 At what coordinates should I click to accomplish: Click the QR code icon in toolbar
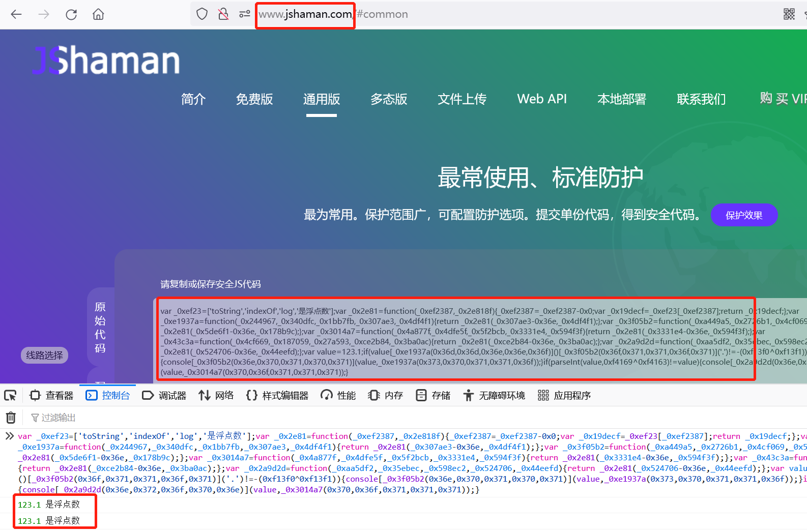click(x=789, y=14)
